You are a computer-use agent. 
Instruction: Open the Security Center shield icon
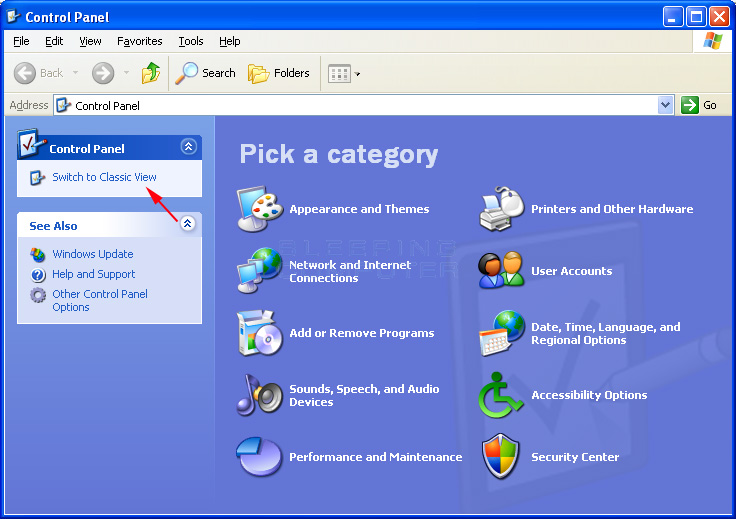[x=501, y=457]
